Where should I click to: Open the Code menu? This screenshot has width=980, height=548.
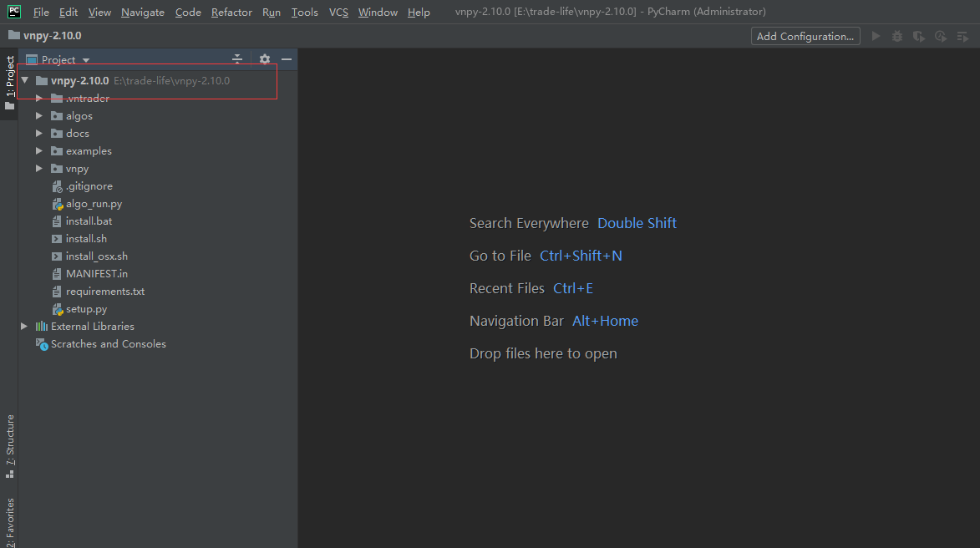188,12
